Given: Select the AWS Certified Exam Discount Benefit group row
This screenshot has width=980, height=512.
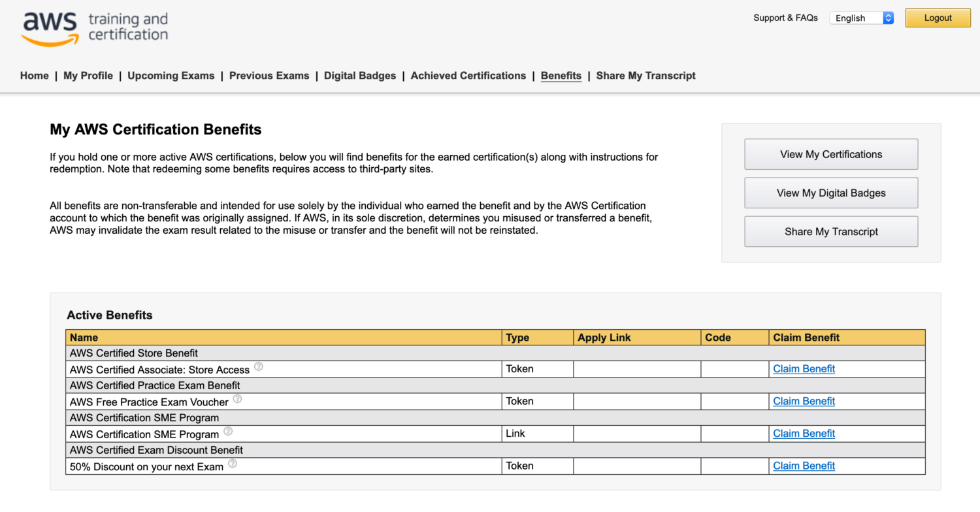Looking at the screenshot, I should click(x=496, y=450).
